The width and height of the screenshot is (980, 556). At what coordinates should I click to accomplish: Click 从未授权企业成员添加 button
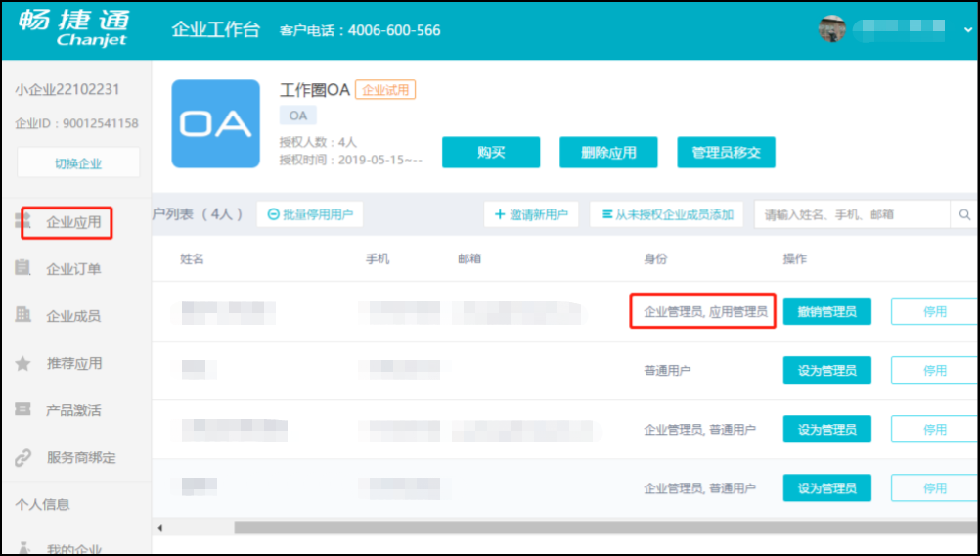click(x=667, y=214)
